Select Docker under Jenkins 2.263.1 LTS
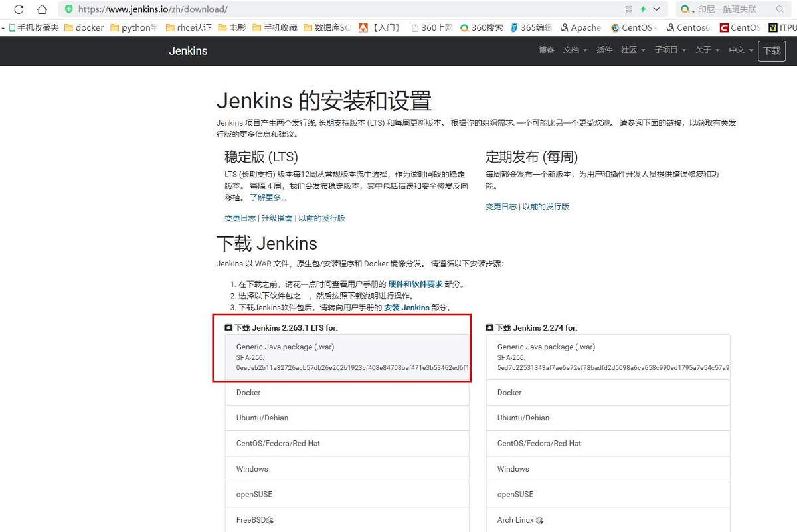 point(347,393)
